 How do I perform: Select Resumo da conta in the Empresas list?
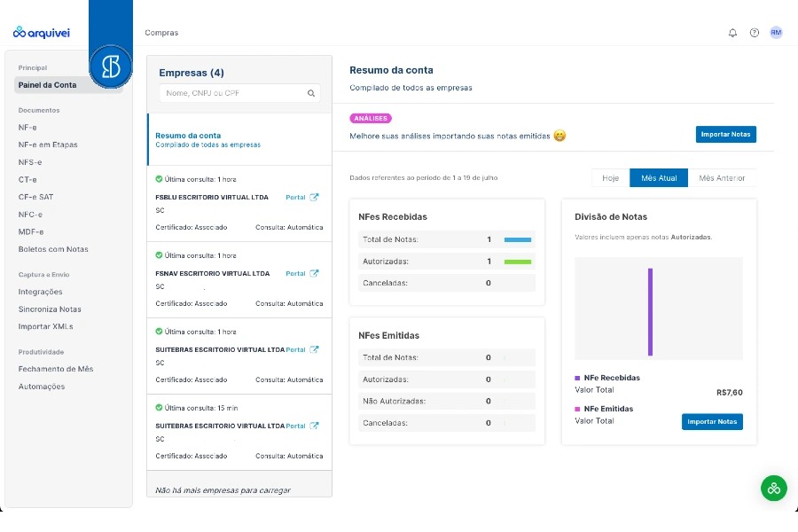click(x=239, y=139)
